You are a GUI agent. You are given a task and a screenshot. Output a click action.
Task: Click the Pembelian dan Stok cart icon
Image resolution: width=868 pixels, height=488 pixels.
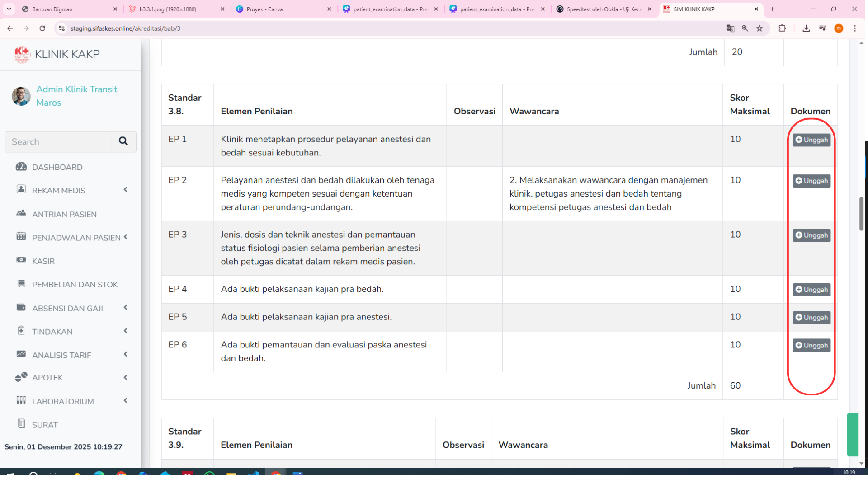(x=21, y=284)
